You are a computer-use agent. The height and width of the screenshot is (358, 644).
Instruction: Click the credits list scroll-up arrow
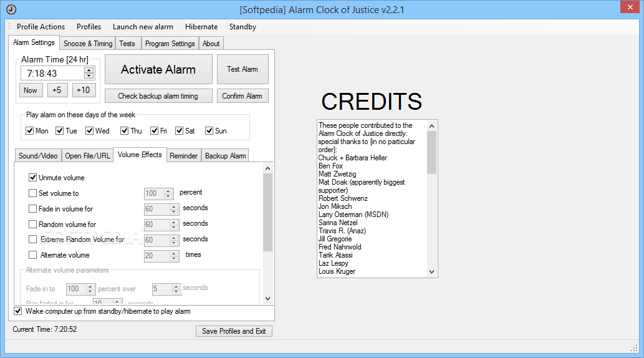tap(431, 126)
